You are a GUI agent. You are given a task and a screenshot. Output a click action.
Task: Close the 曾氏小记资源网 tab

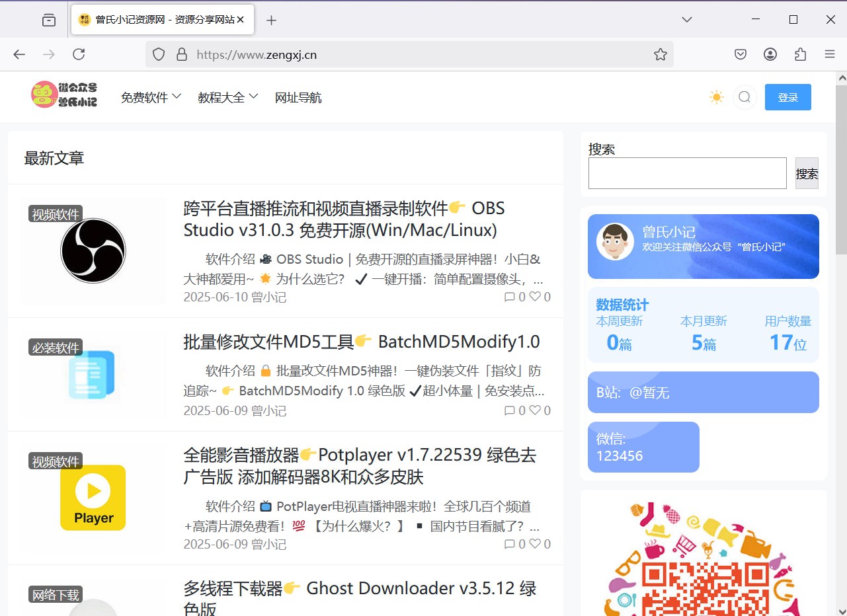[241, 20]
